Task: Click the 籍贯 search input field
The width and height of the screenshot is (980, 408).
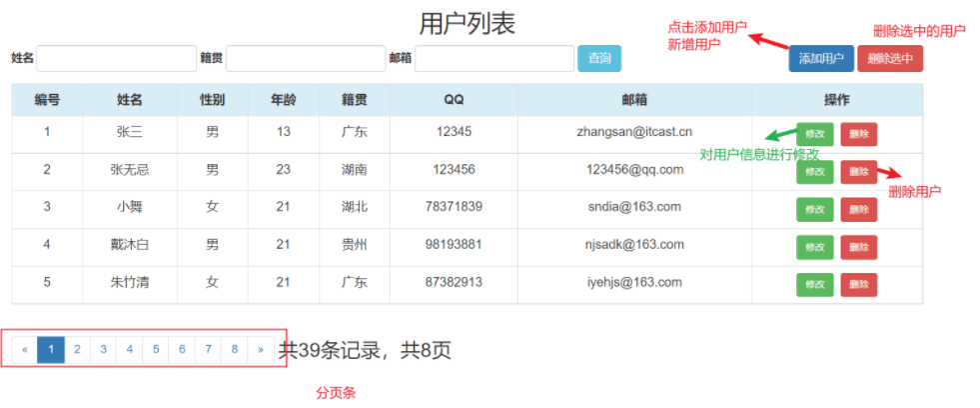Action: 306,58
